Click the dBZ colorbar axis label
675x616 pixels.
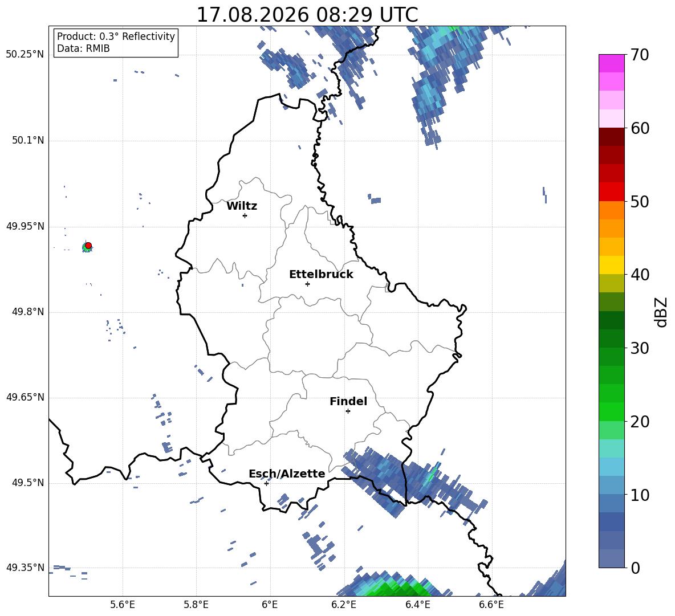point(662,312)
